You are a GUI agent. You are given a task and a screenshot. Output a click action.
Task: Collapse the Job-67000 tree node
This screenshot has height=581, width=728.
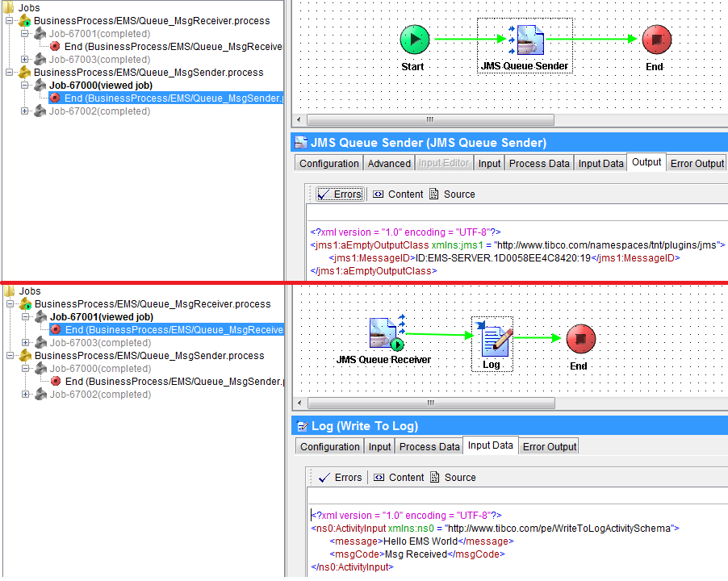(x=26, y=85)
